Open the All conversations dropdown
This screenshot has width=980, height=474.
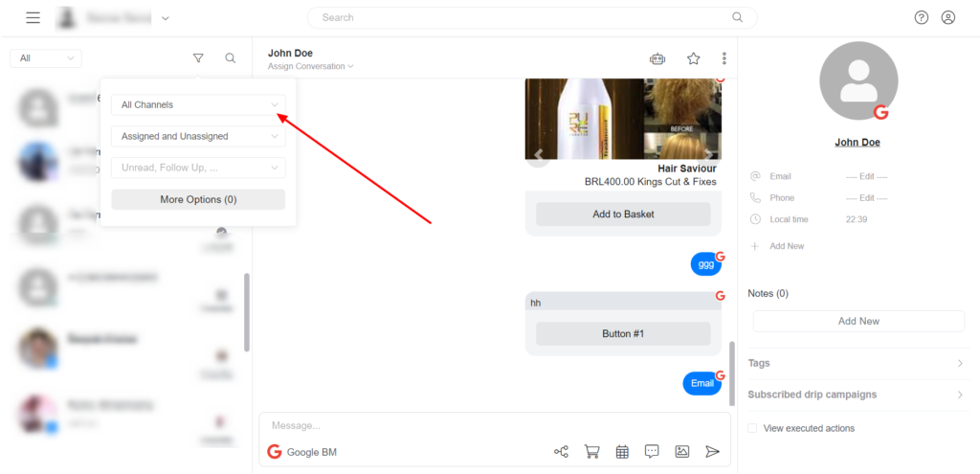tap(46, 58)
